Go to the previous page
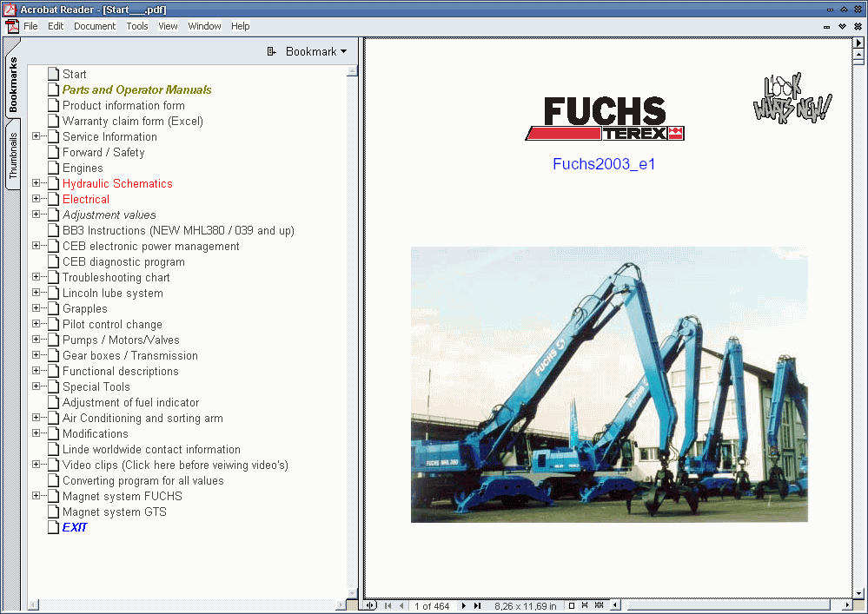 pyautogui.click(x=400, y=605)
